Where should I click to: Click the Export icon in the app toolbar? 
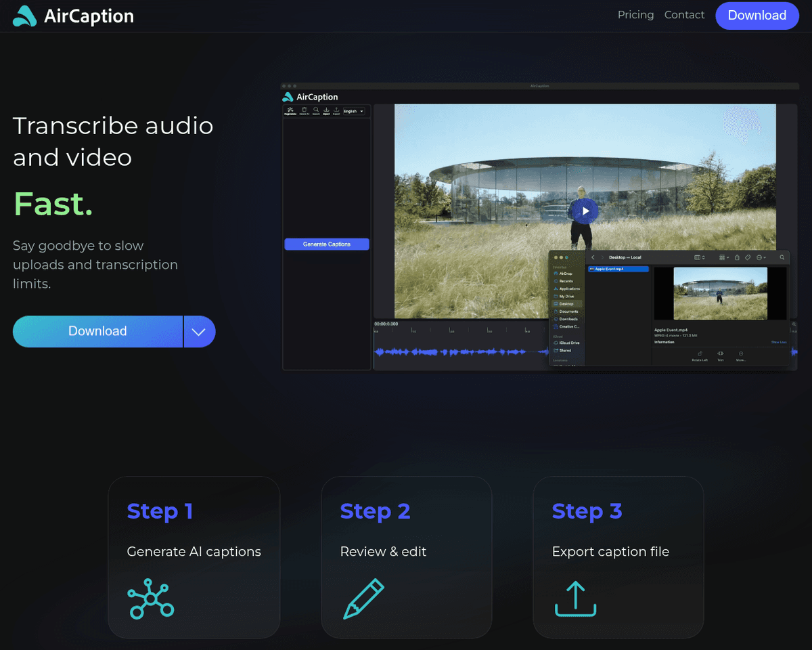pos(336,111)
